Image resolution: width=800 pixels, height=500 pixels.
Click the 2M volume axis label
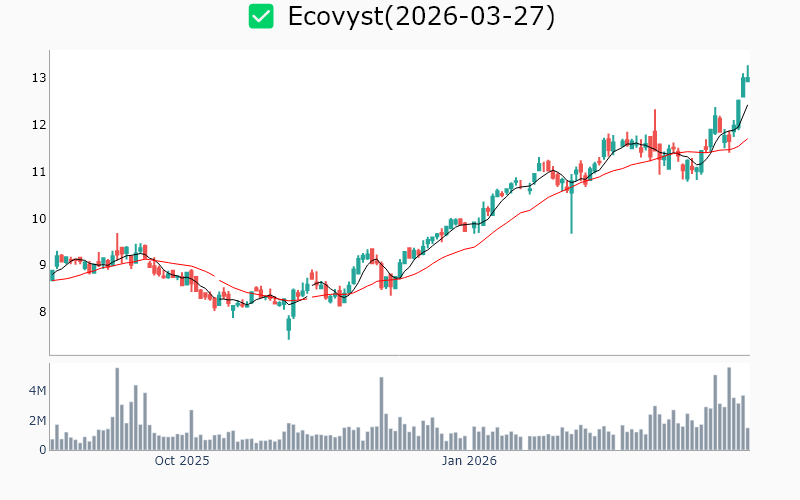pyautogui.click(x=37, y=421)
